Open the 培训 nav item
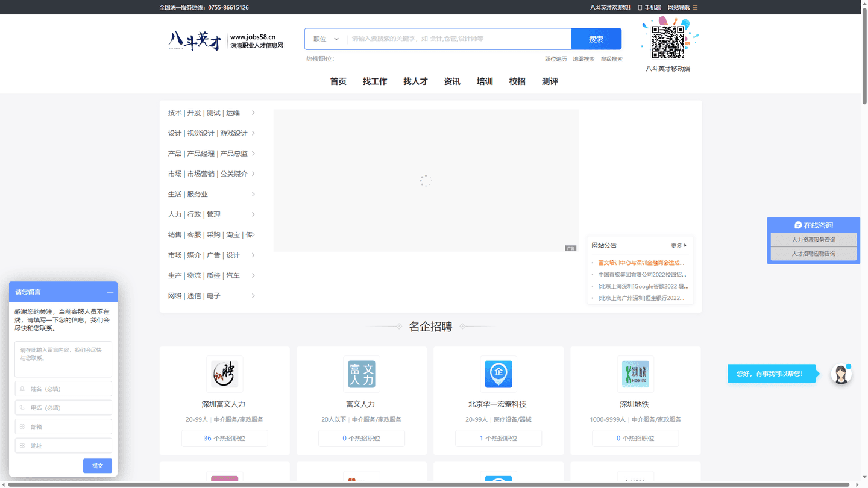 (485, 81)
